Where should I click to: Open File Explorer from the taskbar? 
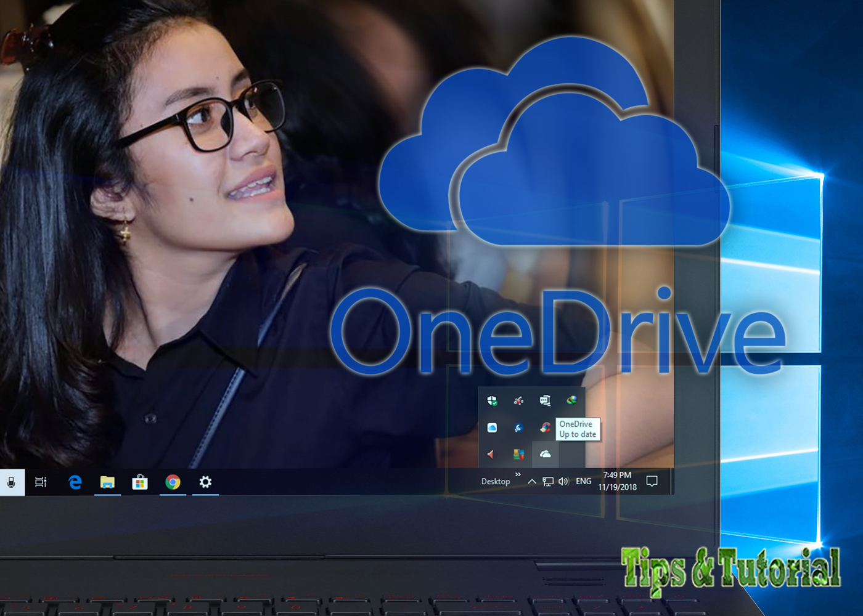107,483
